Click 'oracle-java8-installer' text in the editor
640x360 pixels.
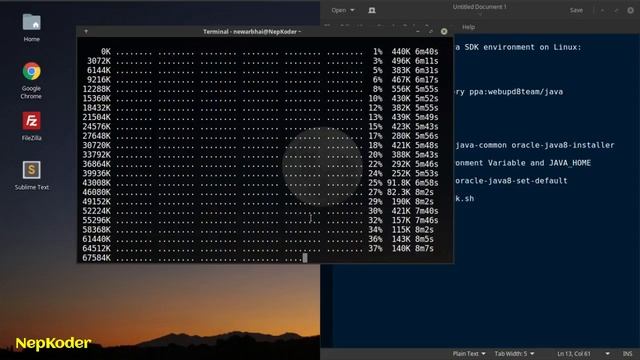coord(563,145)
